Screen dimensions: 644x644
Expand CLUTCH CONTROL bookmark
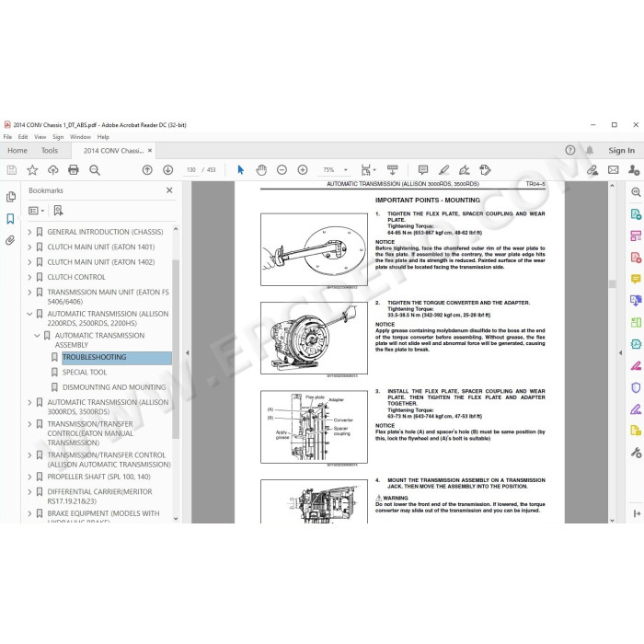pyautogui.click(x=29, y=277)
